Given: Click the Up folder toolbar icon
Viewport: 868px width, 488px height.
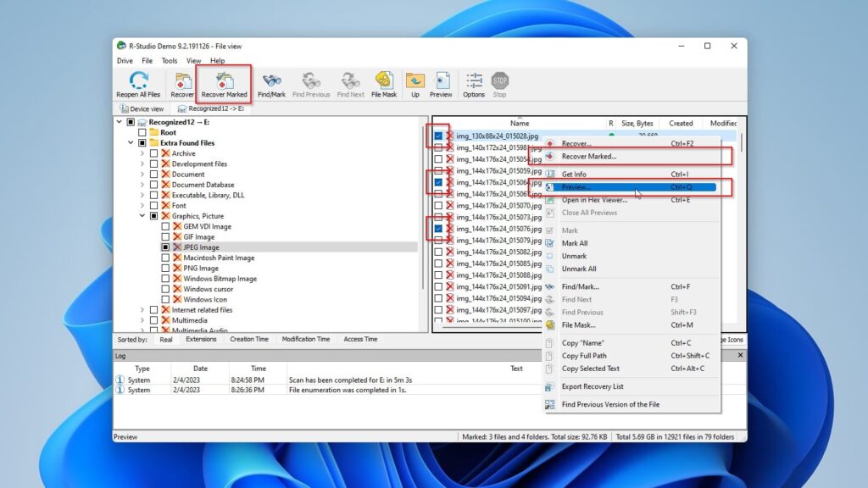Looking at the screenshot, I should click(415, 80).
